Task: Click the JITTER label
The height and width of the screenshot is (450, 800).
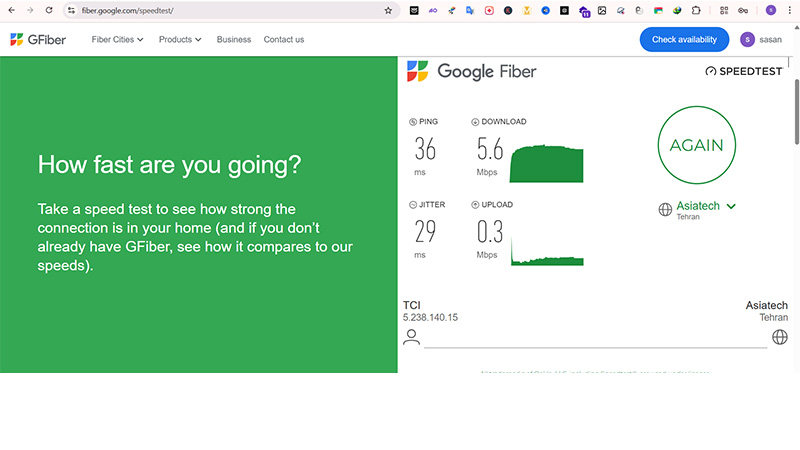Action: pos(427,205)
